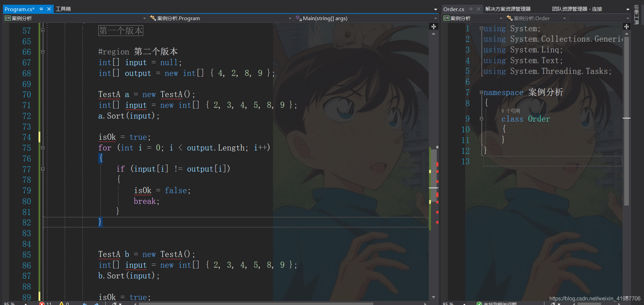Open the 案例分析.Program type dropdown
644x305 pixels.
221,18
